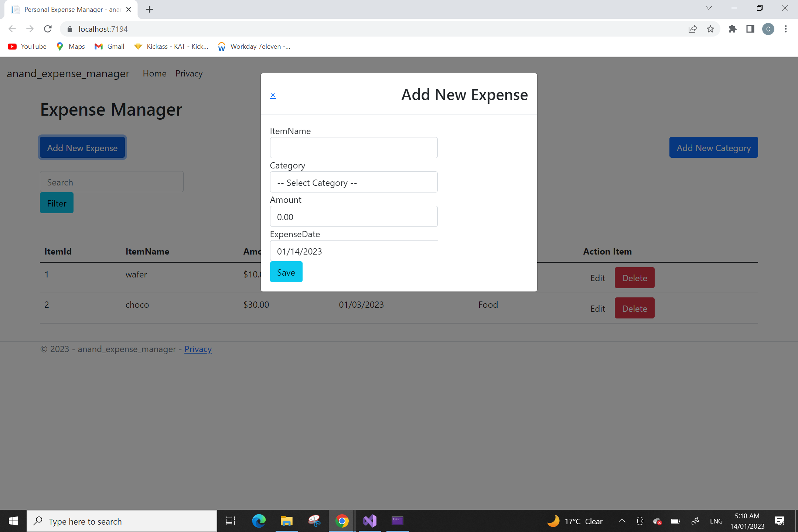
Task: Reload the current page
Action: point(48,29)
